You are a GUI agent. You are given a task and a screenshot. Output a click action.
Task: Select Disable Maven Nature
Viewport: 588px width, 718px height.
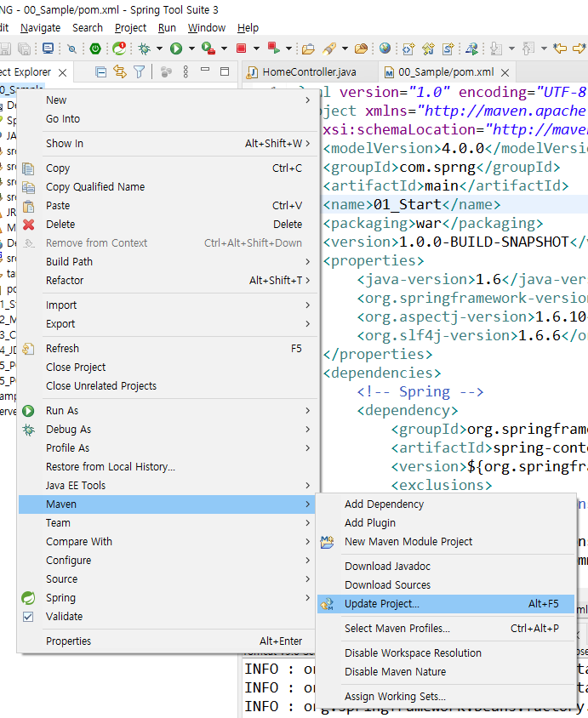[446, 672]
